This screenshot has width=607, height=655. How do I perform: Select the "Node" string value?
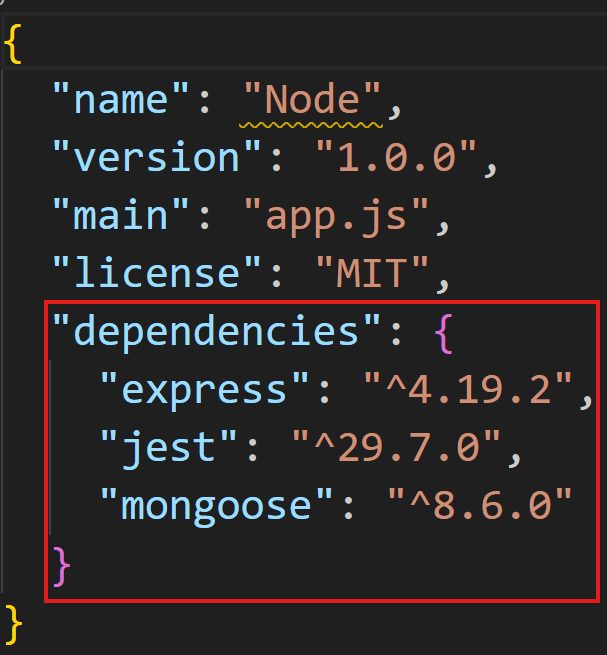pyautogui.click(x=312, y=99)
